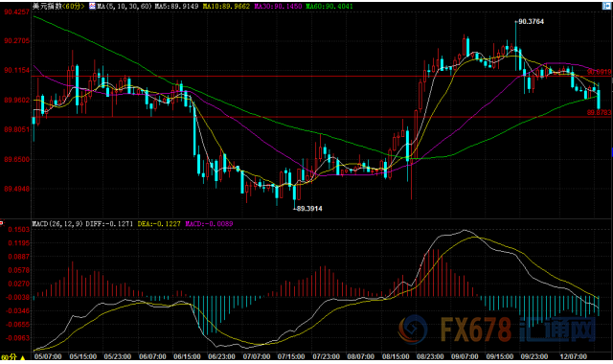Click the 89.8051 price axis label

tap(16, 129)
